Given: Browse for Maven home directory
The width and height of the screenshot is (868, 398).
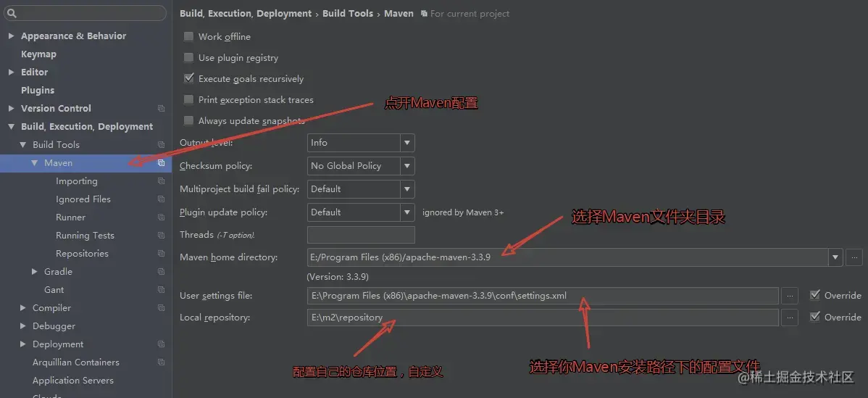Looking at the screenshot, I should (x=854, y=257).
